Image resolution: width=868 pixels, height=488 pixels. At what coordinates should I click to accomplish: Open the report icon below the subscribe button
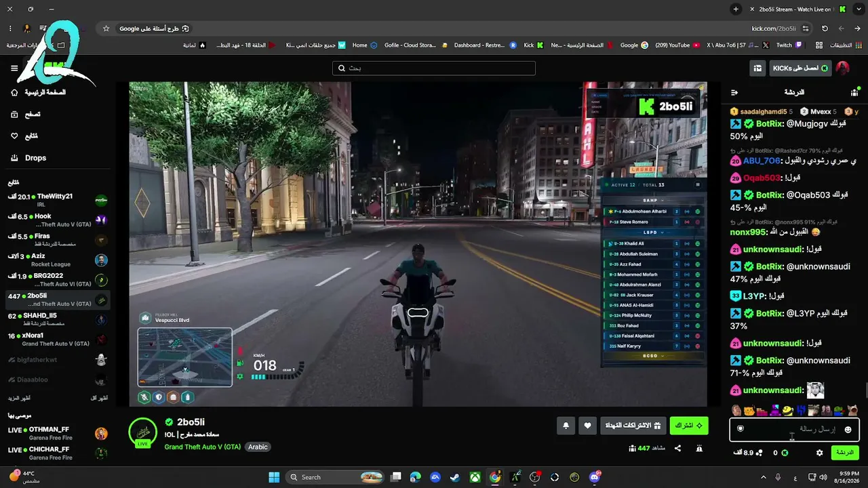pos(699,448)
